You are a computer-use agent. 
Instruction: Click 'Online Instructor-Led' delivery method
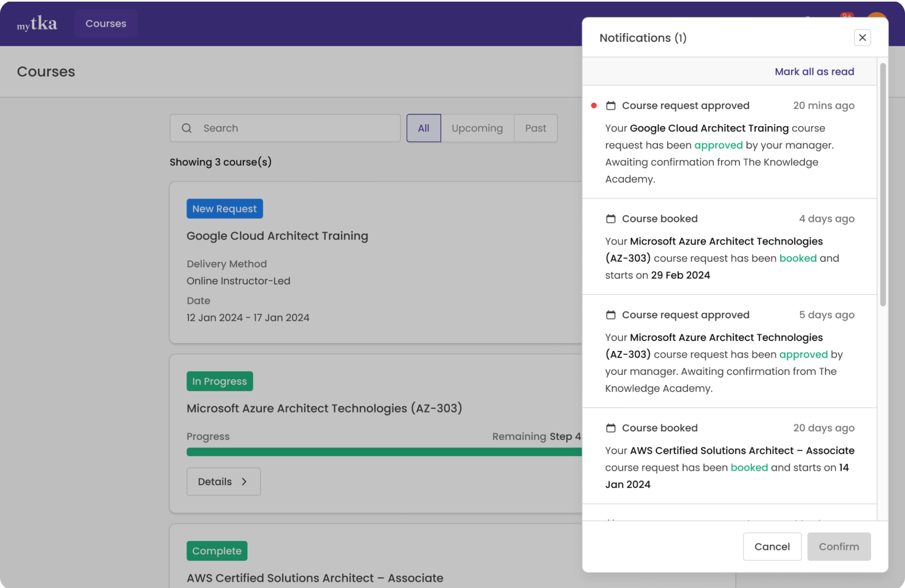[238, 281]
